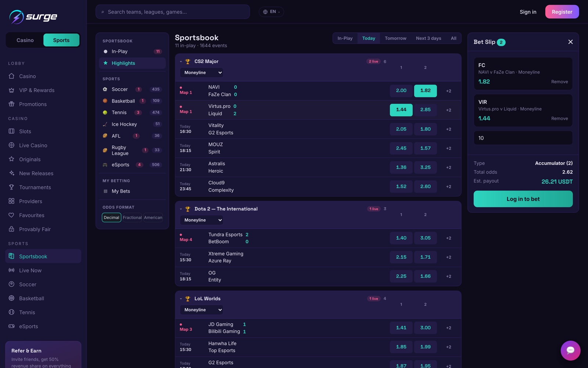The height and width of the screenshot is (368, 588).
Task: Open Promotions gift icon
Action: (x=11, y=104)
